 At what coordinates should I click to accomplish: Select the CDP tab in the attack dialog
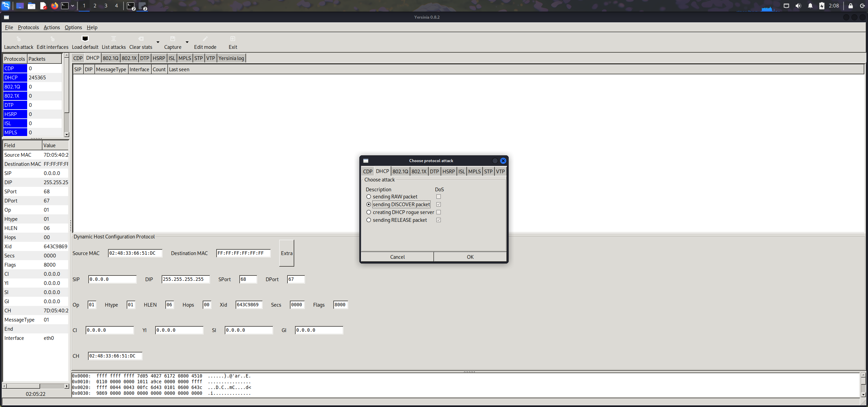click(x=367, y=172)
